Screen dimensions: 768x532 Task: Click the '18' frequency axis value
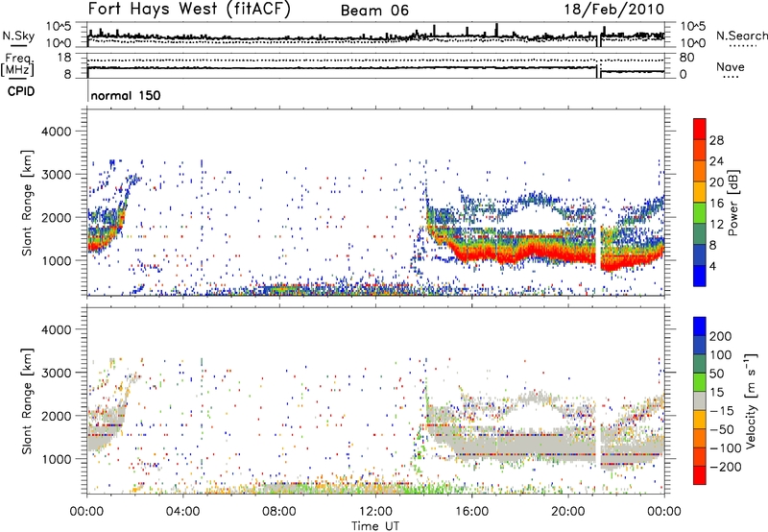(x=64, y=58)
